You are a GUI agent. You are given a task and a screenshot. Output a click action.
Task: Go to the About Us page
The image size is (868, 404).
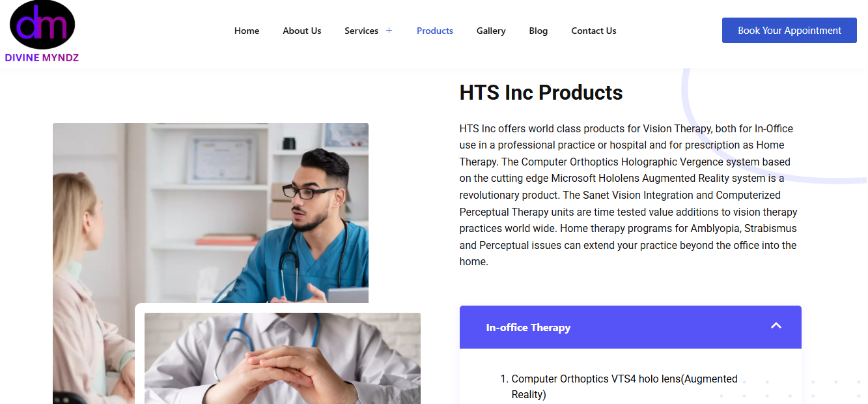[302, 31]
